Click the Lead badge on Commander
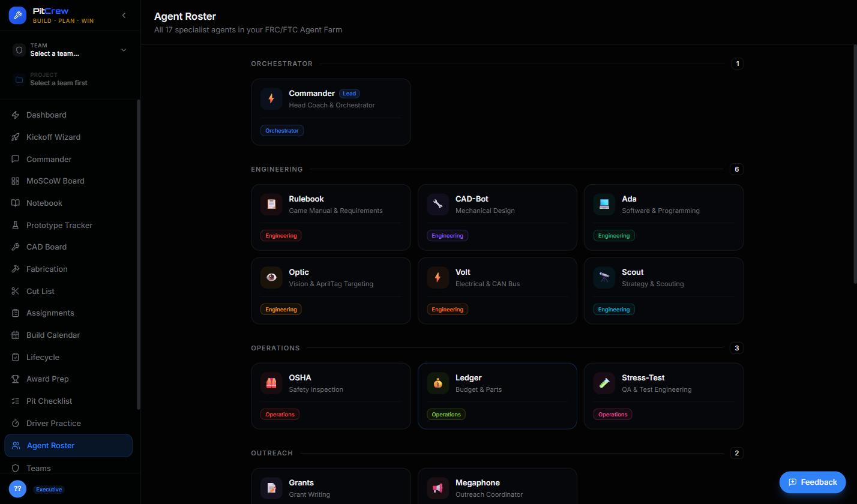857x504 pixels. [x=349, y=94]
